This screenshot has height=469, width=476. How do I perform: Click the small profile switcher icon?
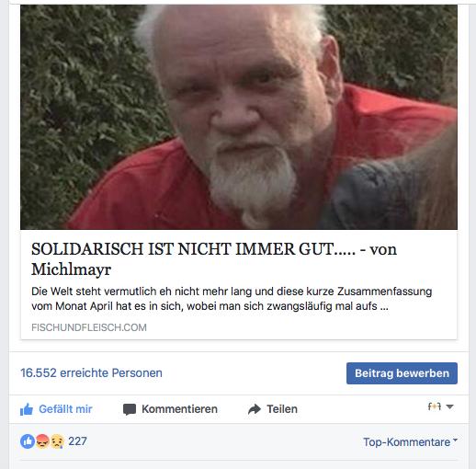coord(435,406)
